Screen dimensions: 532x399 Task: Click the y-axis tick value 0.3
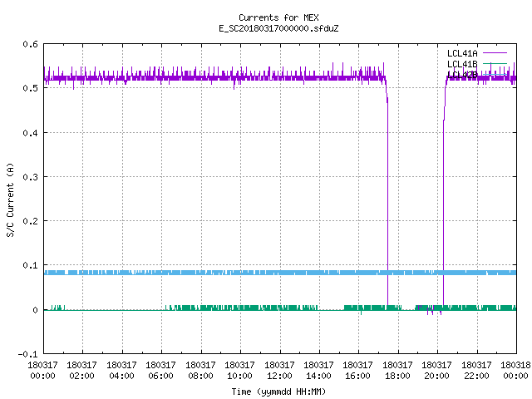pos(30,177)
